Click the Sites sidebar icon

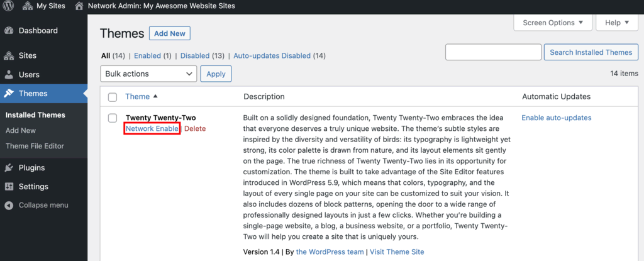[9, 56]
